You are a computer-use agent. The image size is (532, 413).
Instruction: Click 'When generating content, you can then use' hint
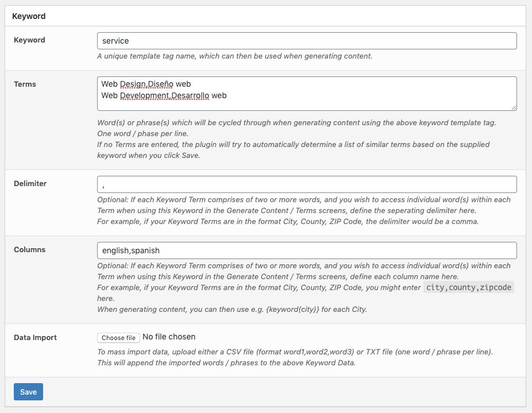coord(232,310)
